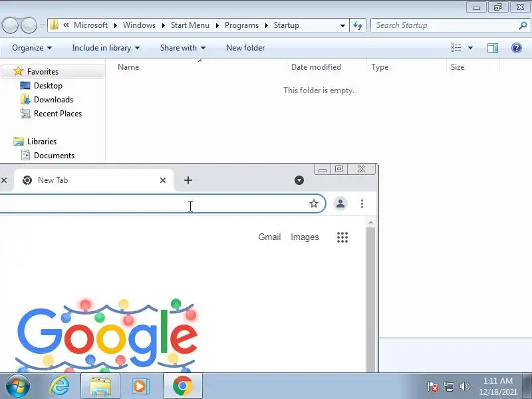Open volume speaker icon in tray
This screenshot has height=399, width=532.
[x=464, y=386]
